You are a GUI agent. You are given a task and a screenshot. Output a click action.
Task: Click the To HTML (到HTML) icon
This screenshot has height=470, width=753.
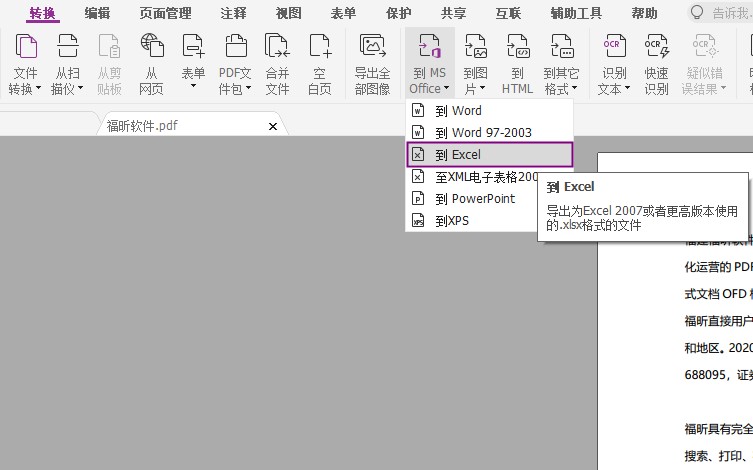(x=517, y=63)
